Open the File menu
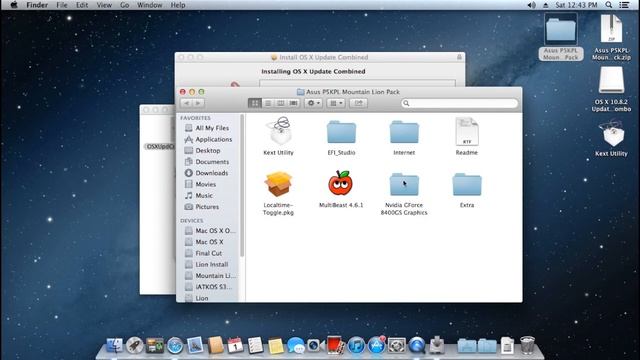Image resolution: width=640 pixels, height=360 pixels. point(62,5)
